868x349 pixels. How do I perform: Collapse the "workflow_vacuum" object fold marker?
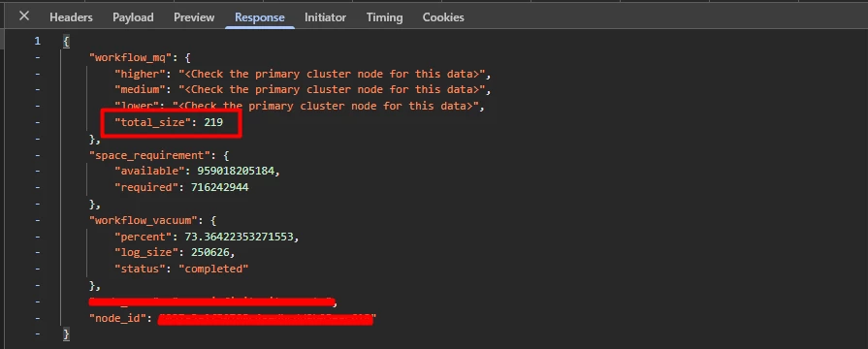tap(37, 220)
